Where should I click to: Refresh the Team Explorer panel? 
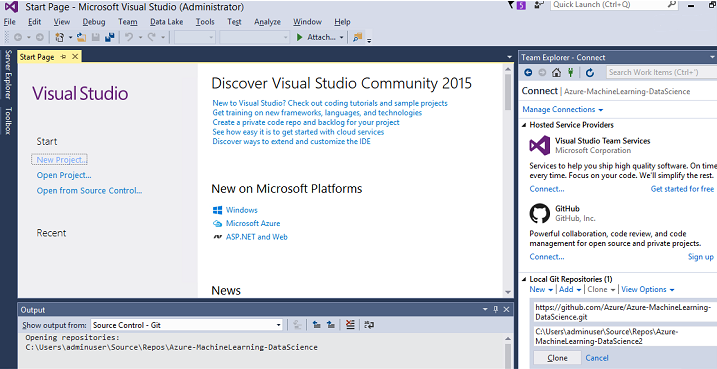point(590,72)
